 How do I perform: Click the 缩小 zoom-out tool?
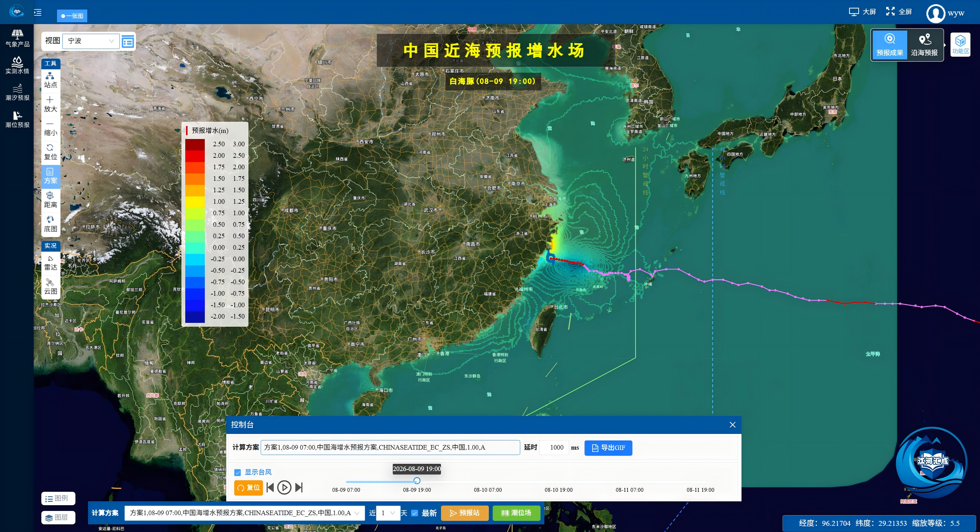51,129
